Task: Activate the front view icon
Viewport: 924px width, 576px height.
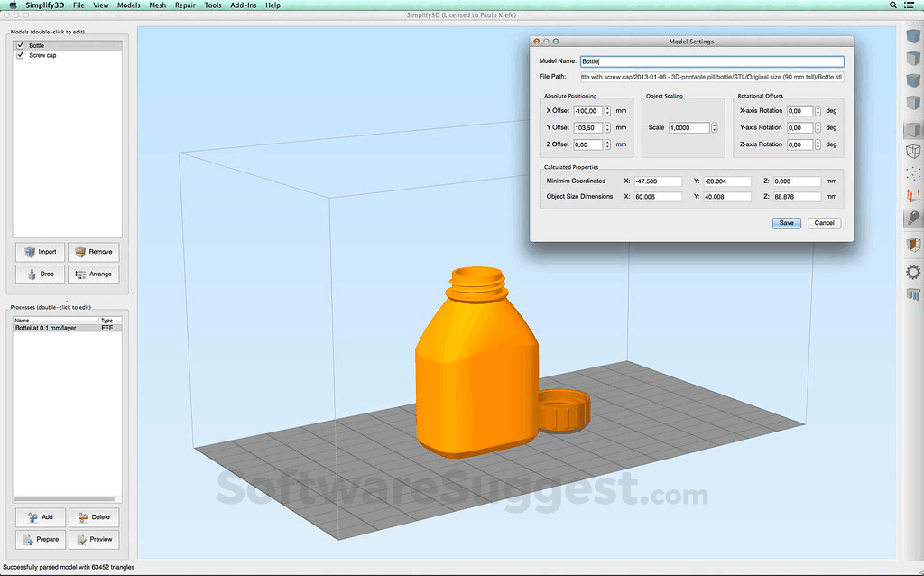Action: tap(912, 79)
